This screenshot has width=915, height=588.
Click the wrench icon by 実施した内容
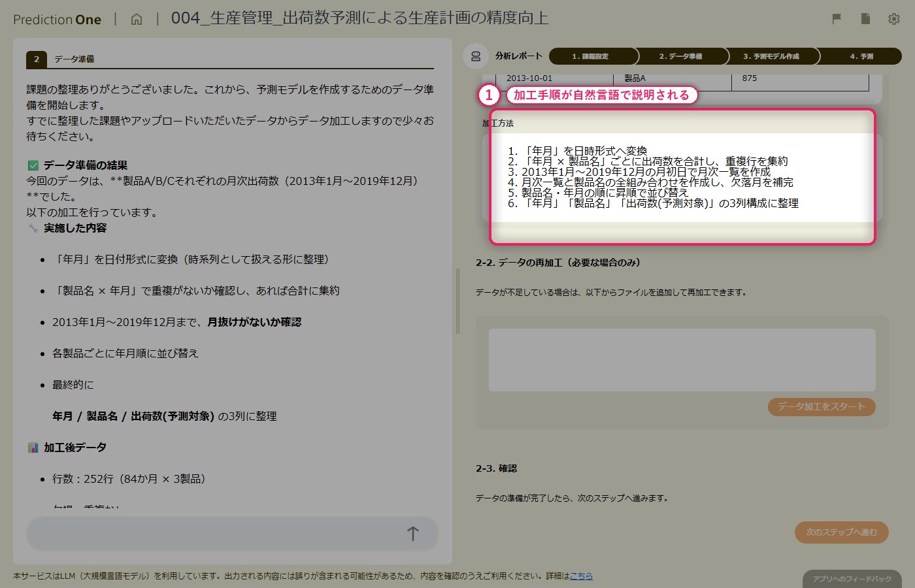(33, 228)
